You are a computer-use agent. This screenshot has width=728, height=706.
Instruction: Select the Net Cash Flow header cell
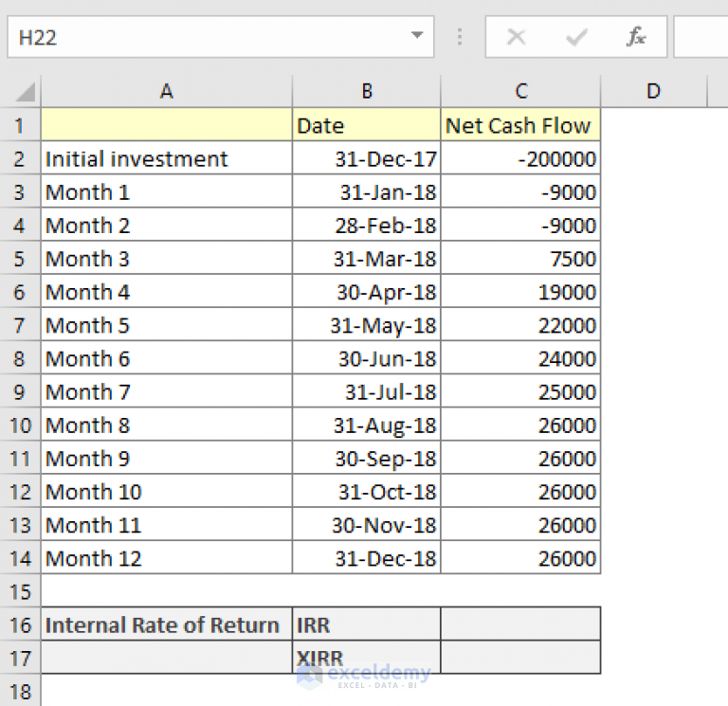[520, 125]
